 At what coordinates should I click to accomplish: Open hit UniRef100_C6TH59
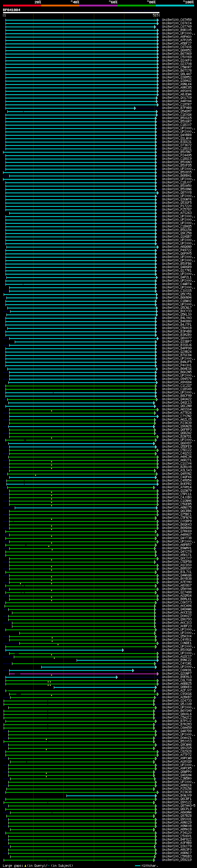(177, 20)
